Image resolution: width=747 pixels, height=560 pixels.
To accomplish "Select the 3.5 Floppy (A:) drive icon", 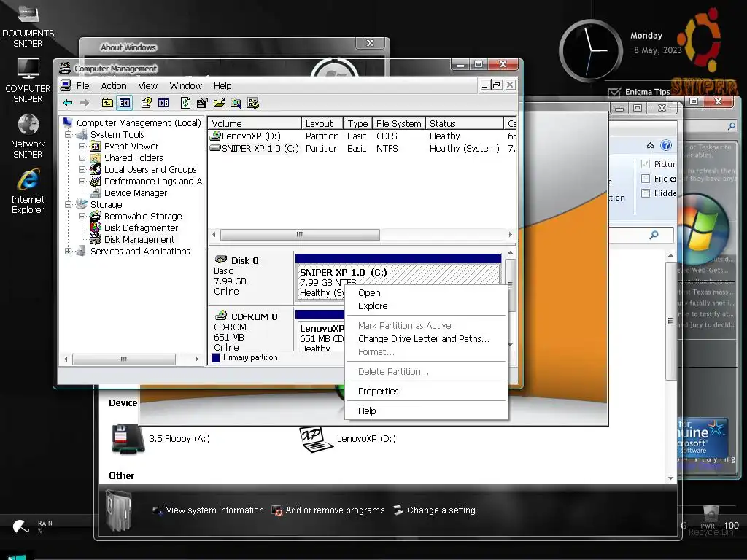I will click(x=128, y=438).
